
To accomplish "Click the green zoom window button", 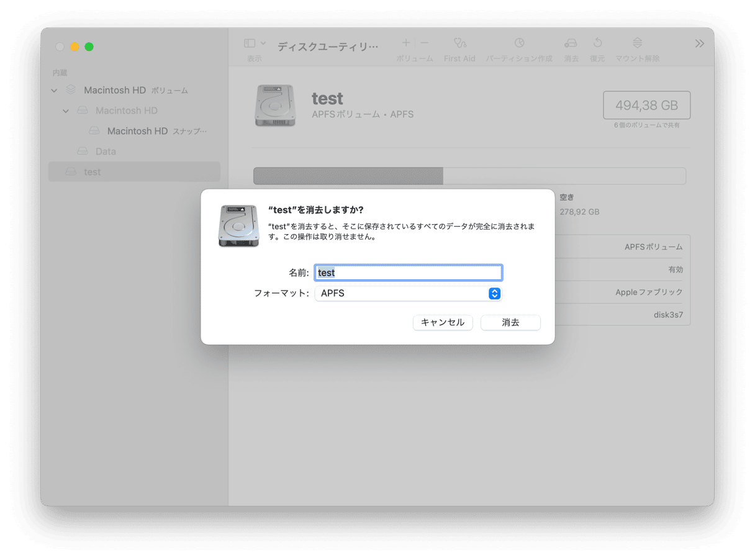I will coord(89,47).
